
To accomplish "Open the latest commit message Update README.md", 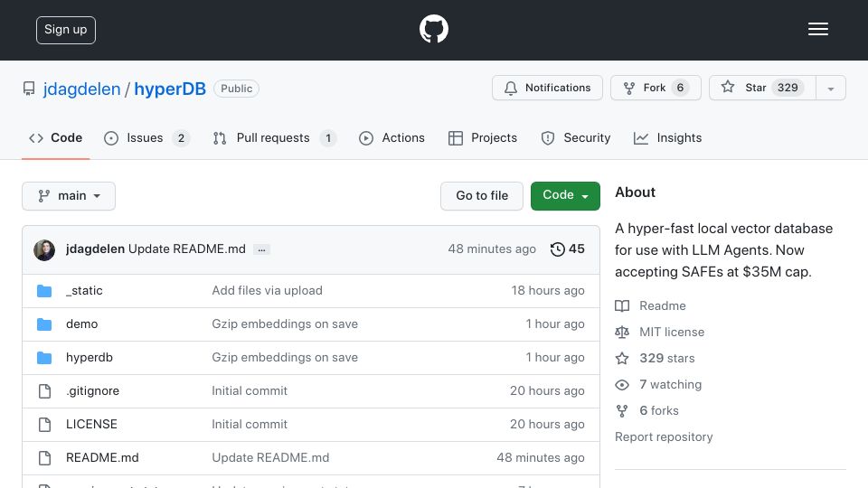I will point(187,249).
